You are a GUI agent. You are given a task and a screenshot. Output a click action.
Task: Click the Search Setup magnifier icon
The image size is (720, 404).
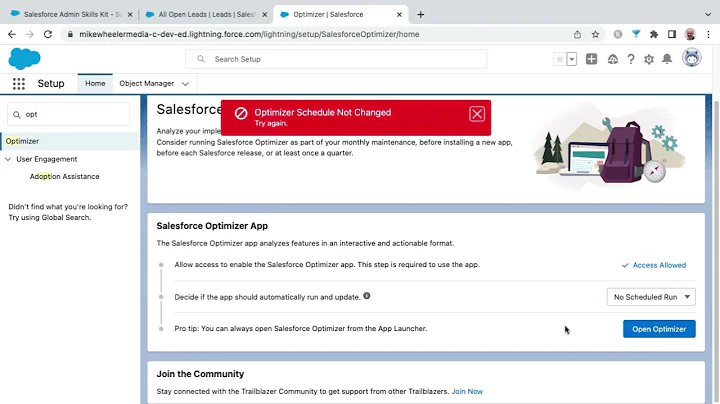[x=201, y=59]
